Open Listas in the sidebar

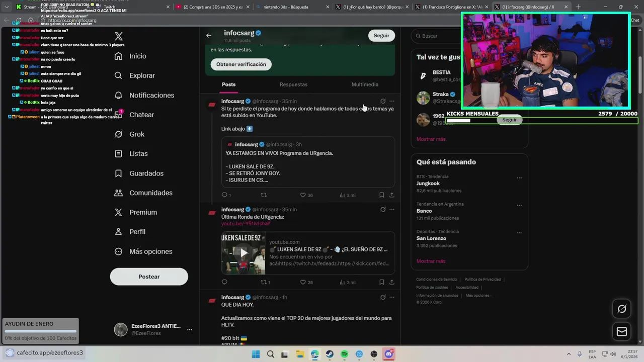tap(131, 153)
